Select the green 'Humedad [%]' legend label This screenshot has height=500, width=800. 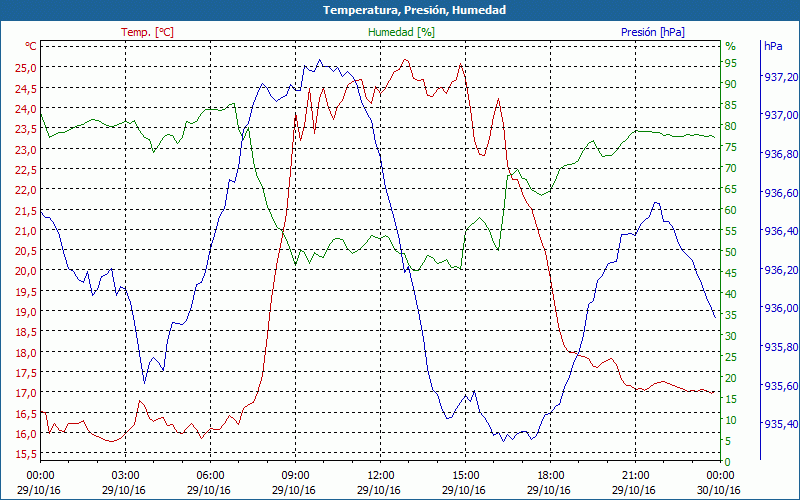402,32
